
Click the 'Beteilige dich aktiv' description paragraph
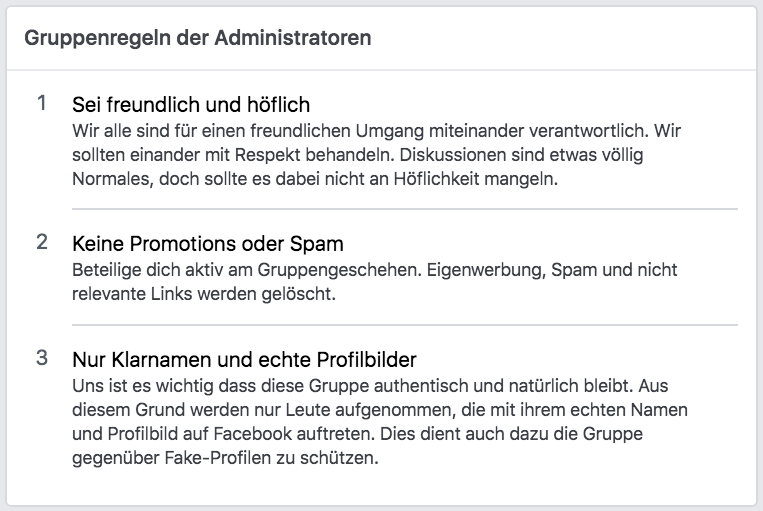(x=375, y=282)
